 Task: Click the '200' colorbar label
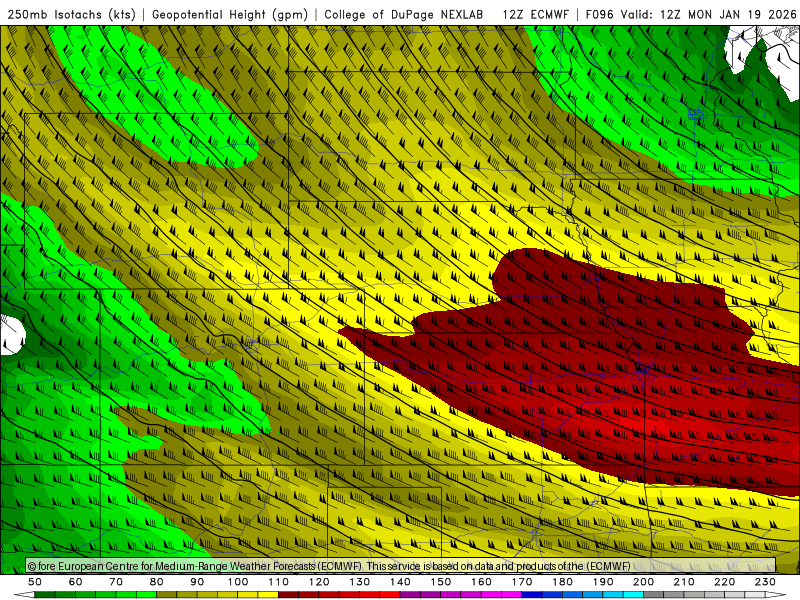point(643,582)
